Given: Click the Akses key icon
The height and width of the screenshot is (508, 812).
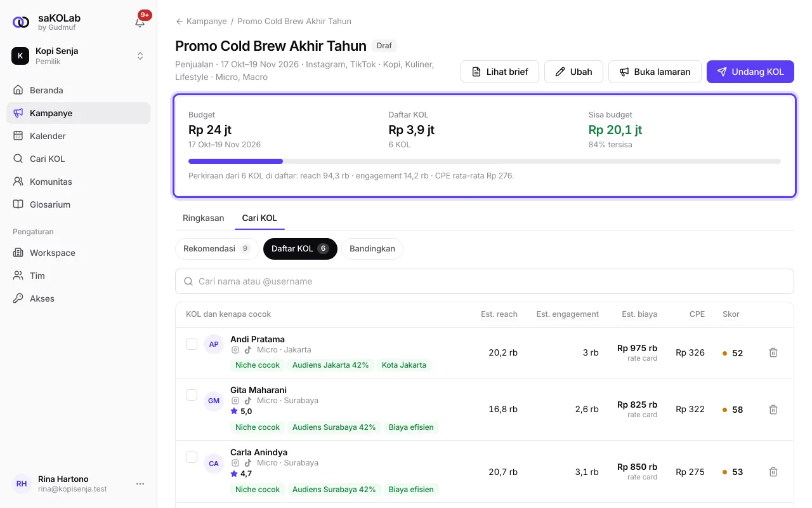Looking at the screenshot, I should (18, 298).
